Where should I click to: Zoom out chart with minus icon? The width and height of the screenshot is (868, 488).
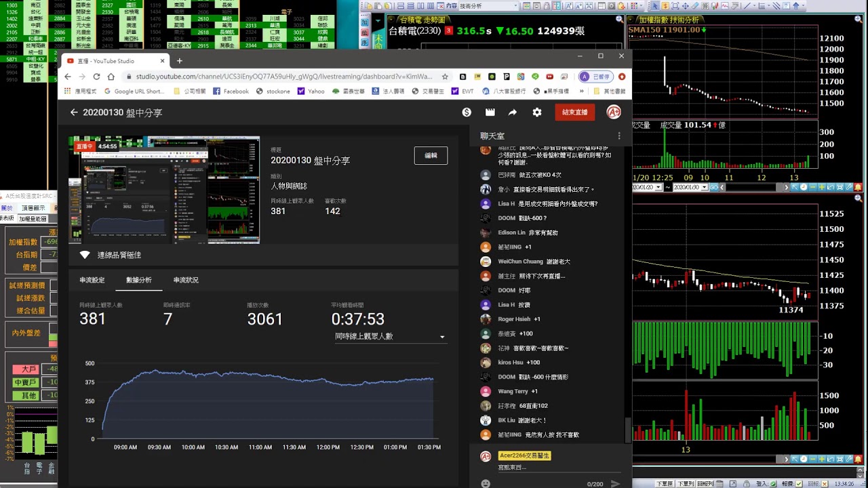(812, 187)
